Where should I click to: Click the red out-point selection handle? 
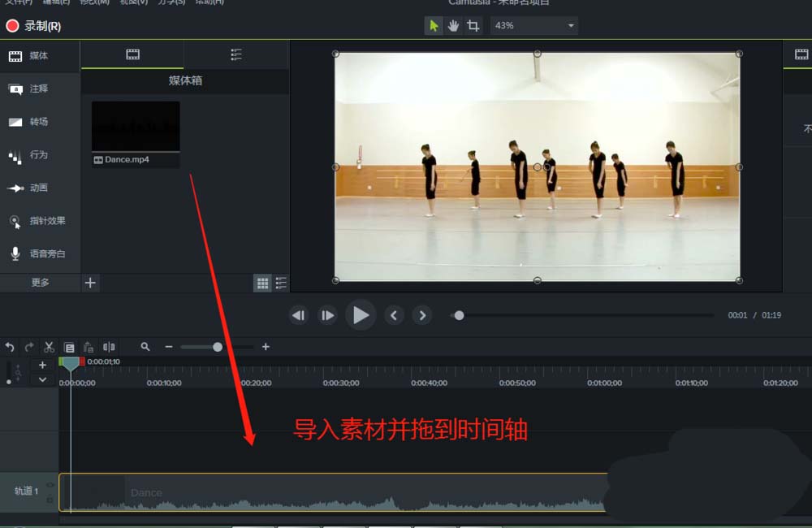(82, 361)
